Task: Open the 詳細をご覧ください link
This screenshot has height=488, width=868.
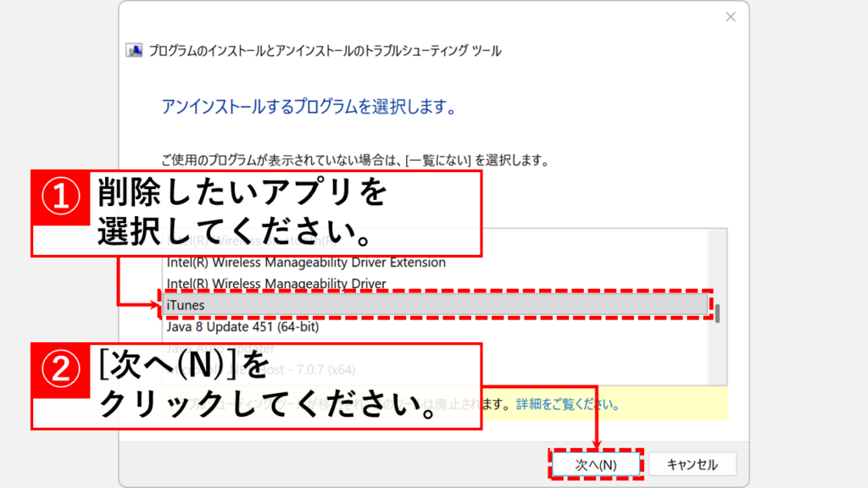Action: pyautogui.click(x=568, y=404)
